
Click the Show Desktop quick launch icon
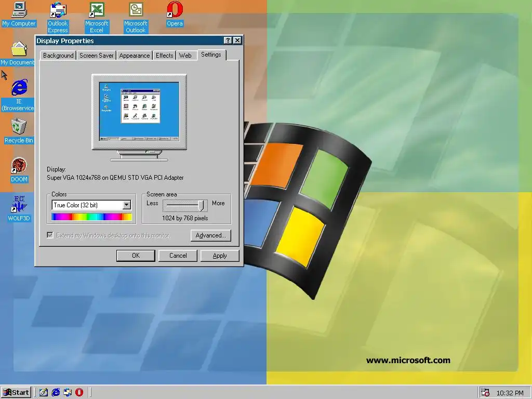(44, 392)
